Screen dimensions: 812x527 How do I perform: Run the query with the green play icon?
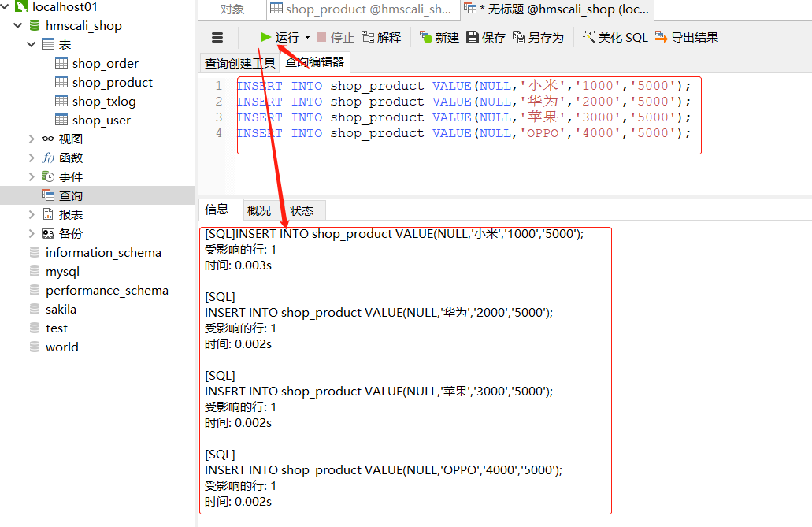coord(266,37)
